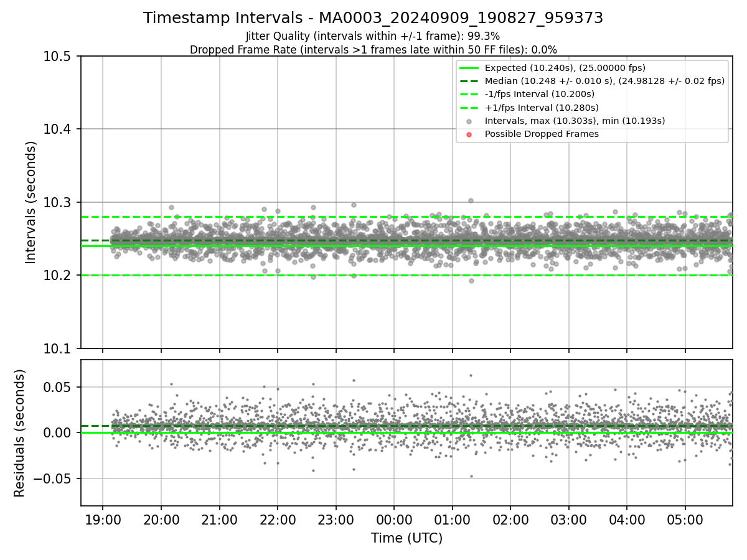Click the legend entry 'Intervals, max (10.303s), min (10.193s)'
Viewport: 747px width, 560px height.
tap(575, 121)
